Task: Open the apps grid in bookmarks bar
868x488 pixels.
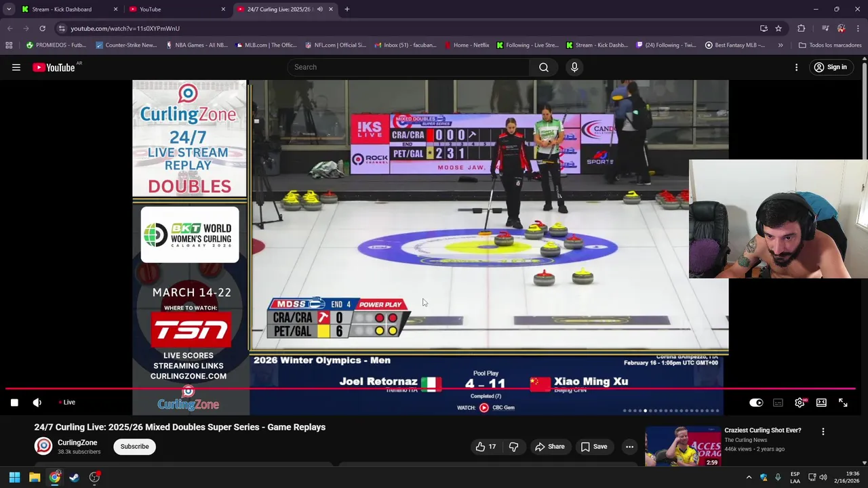Action: coord(9,45)
